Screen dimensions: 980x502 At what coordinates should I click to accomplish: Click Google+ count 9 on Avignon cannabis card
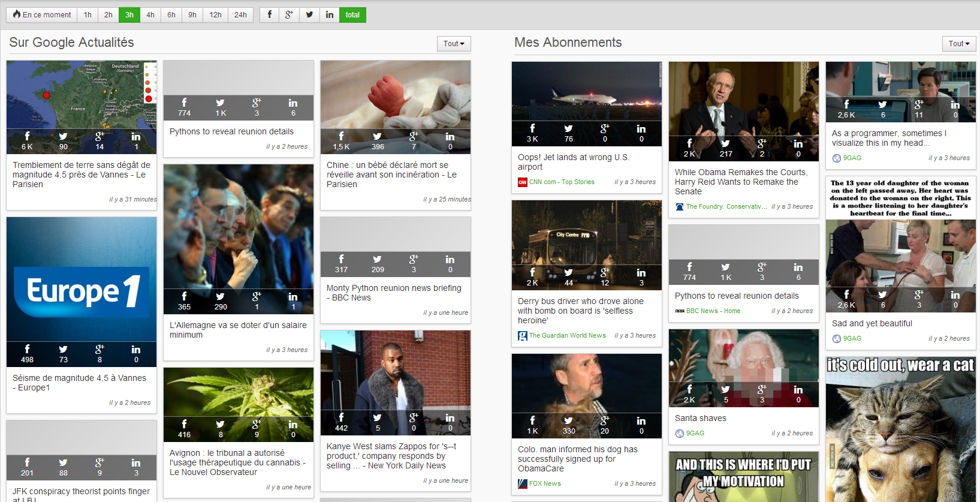tap(257, 429)
